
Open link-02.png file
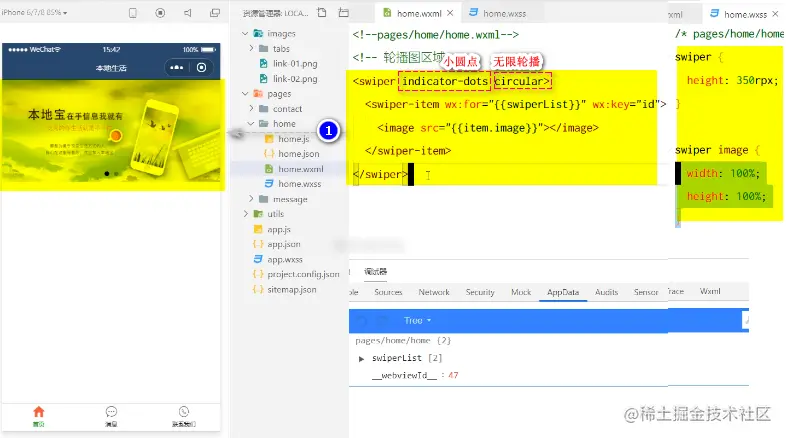[295, 79]
